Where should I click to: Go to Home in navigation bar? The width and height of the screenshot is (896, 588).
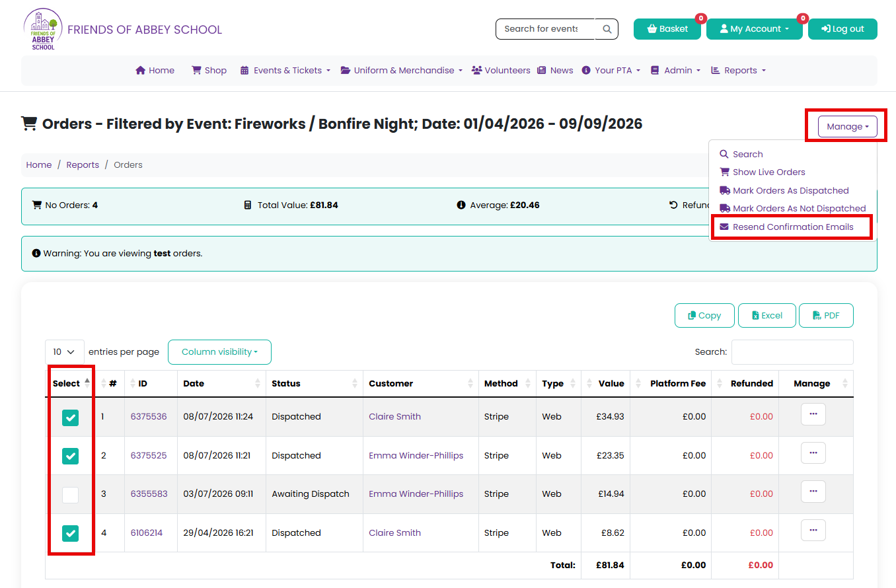tap(155, 71)
